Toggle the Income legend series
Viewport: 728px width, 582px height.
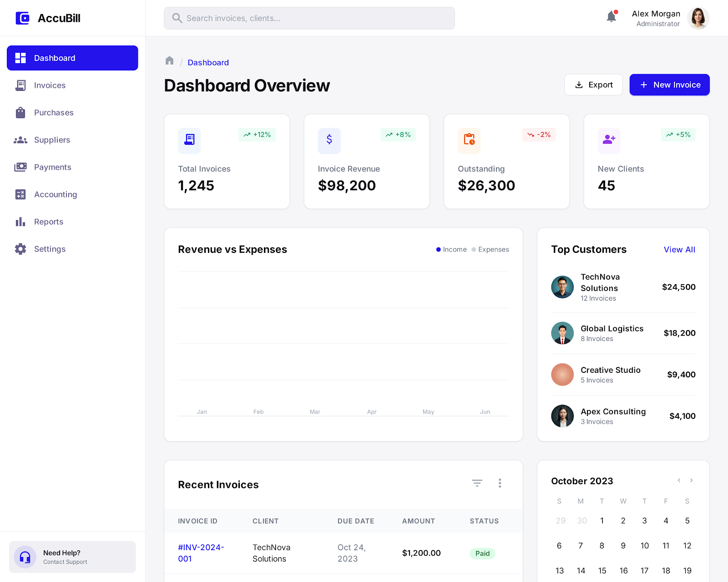click(451, 250)
